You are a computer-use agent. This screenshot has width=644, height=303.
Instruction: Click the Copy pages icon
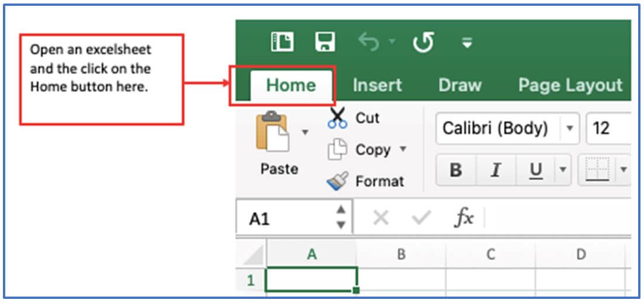337,149
